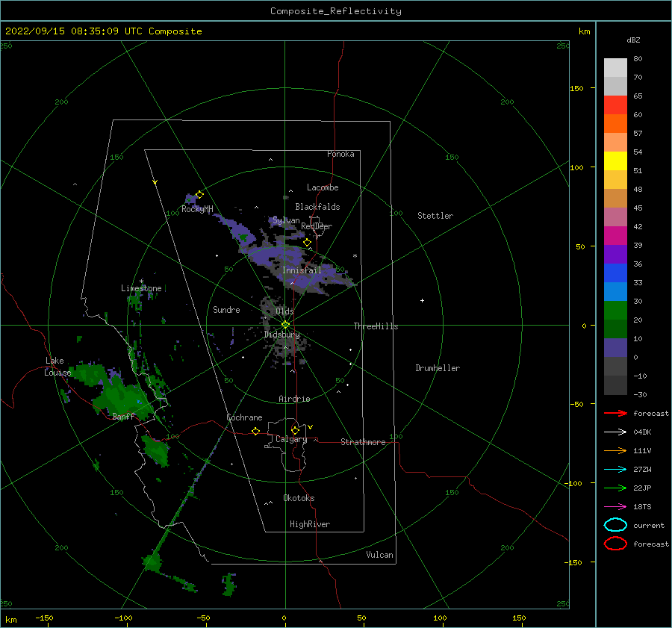
Task: Click the cyan current ellipse icon
Action: click(615, 525)
